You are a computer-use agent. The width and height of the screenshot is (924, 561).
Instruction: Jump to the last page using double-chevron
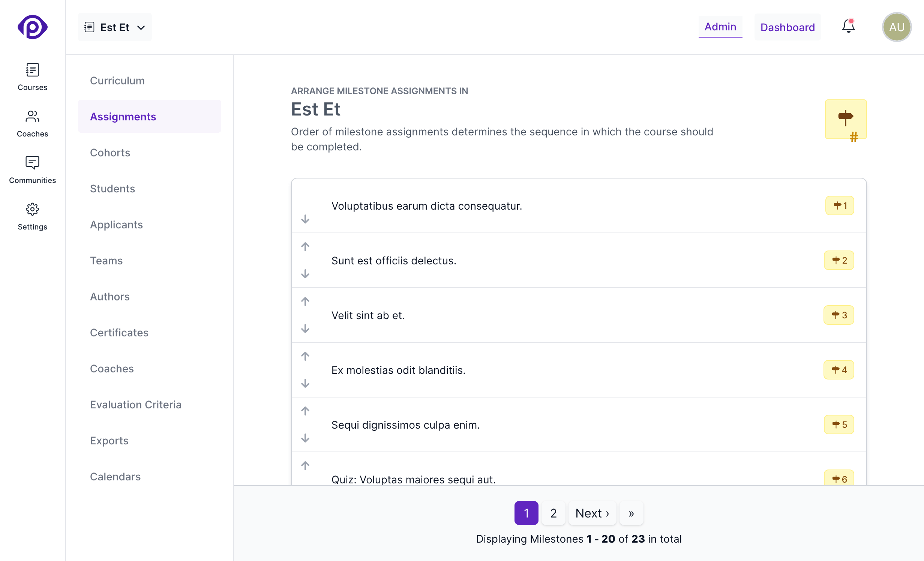click(x=631, y=513)
